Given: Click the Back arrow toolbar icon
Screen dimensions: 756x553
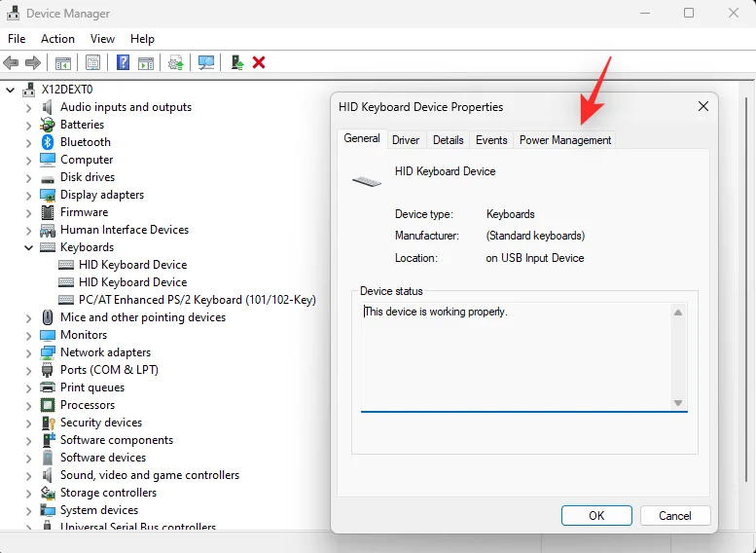Looking at the screenshot, I should 11,62.
